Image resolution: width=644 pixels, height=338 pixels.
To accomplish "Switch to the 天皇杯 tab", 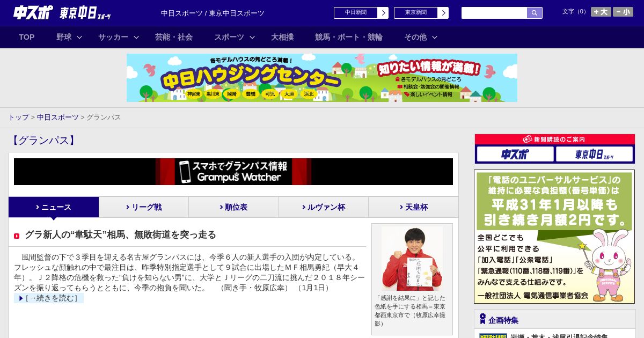I will coord(413,207).
